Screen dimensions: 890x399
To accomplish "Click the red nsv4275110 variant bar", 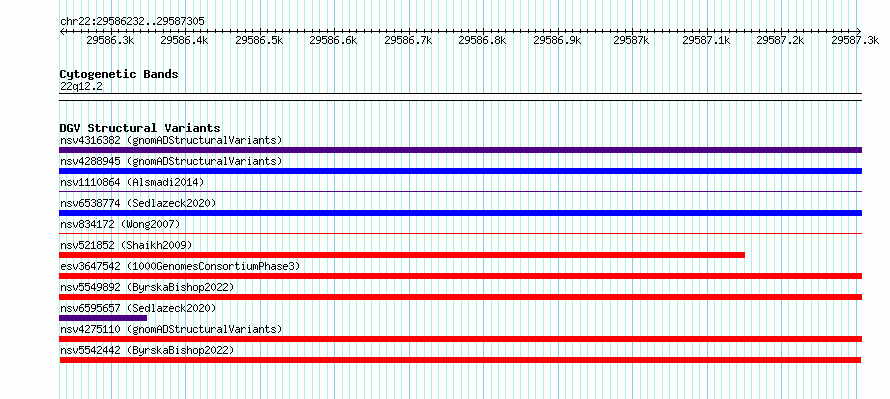I will pos(460,339).
